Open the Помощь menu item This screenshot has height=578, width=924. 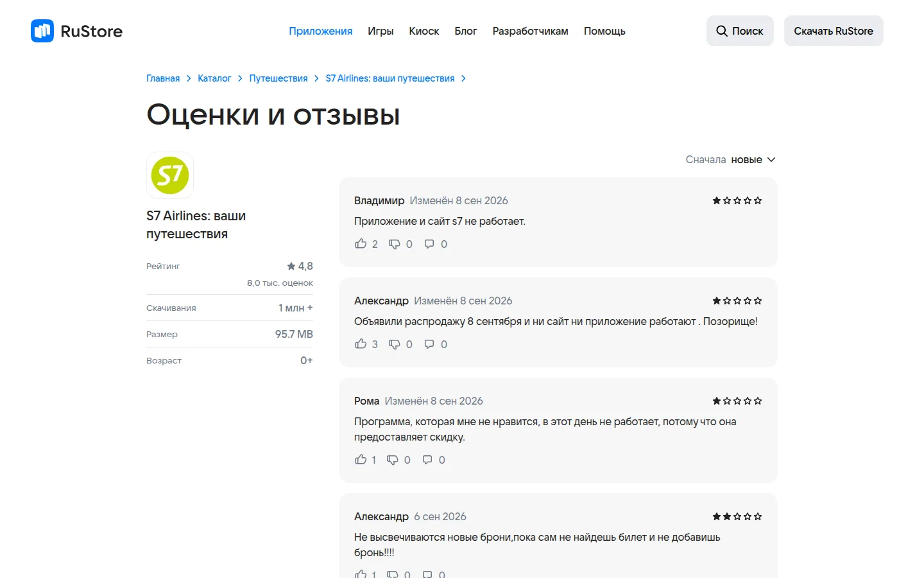click(604, 31)
